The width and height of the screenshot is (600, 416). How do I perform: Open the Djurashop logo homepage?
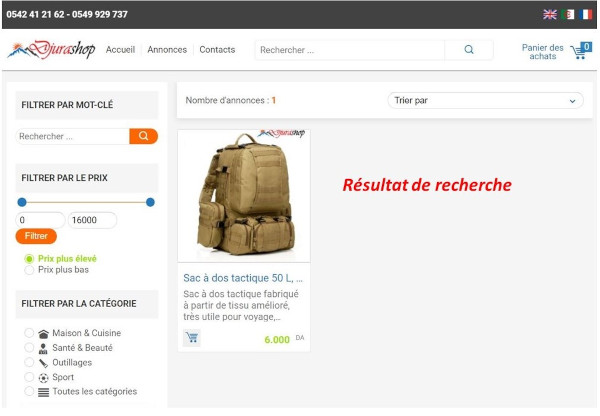(x=51, y=50)
